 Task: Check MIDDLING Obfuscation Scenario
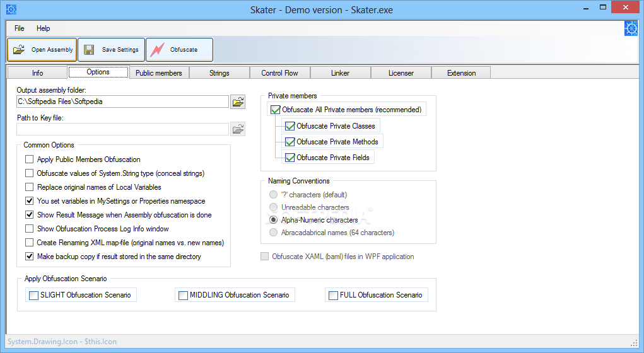click(183, 295)
